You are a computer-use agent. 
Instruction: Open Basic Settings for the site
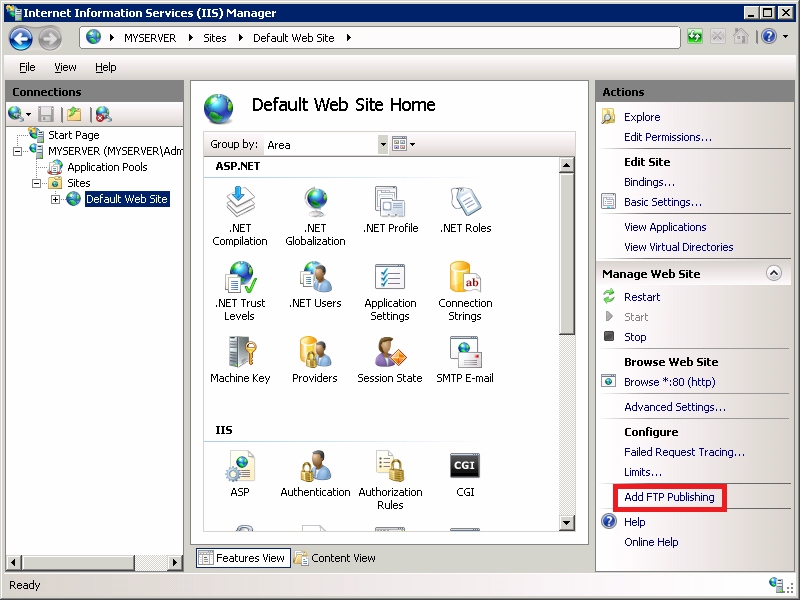point(663,202)
